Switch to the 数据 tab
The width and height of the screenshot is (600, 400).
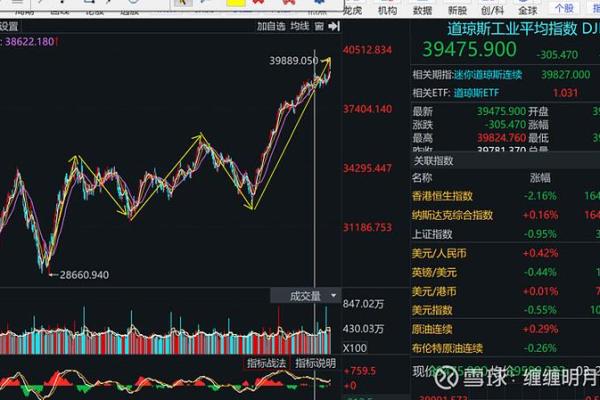[x=422, y=10]
